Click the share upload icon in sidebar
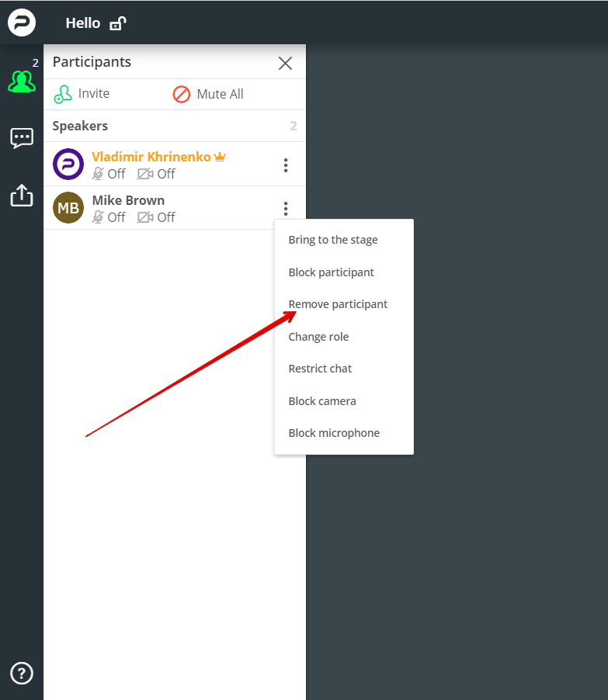Image resolution: width=608 pixels, height=700 pixels. pyautogui.click(x=22, y=196)
